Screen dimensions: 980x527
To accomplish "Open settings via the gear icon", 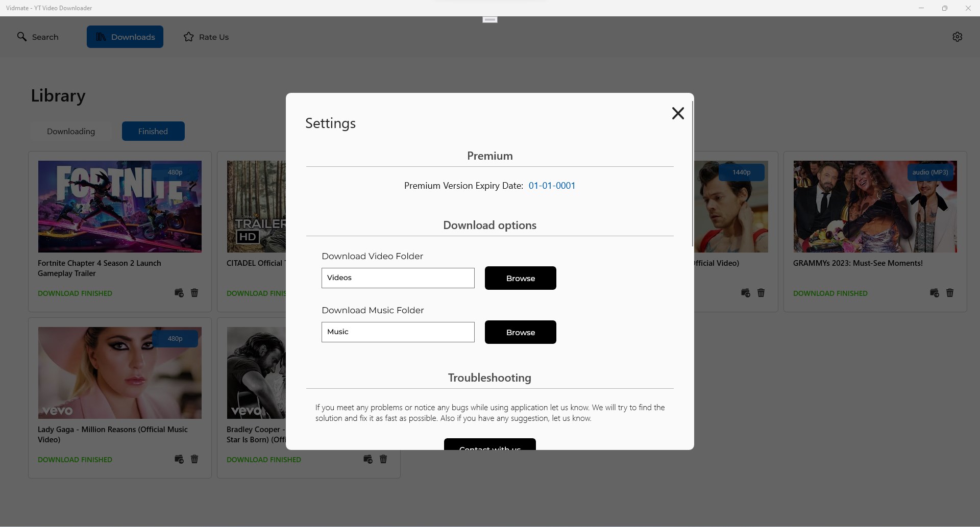I will pyautogui.click(x=958, y=37).
